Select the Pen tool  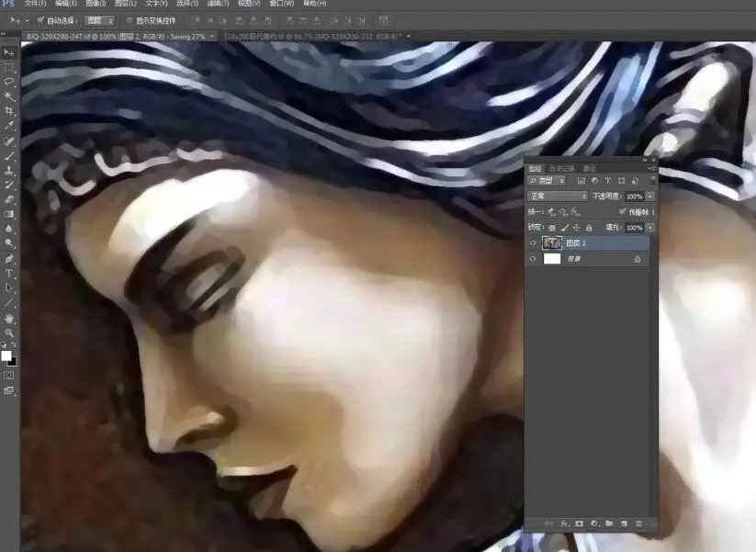pyautogui.click(x=9, y=259)
